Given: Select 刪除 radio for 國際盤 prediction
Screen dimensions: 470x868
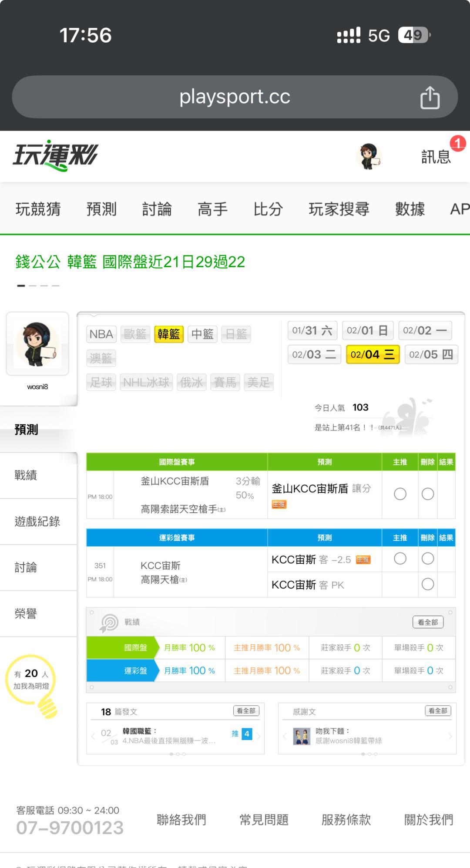Looking at the screenshot, I should tap(428, 494).
